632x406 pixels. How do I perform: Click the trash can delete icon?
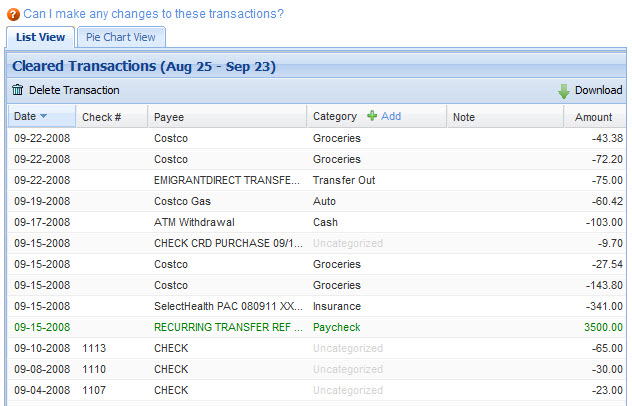tap(17, 90)
